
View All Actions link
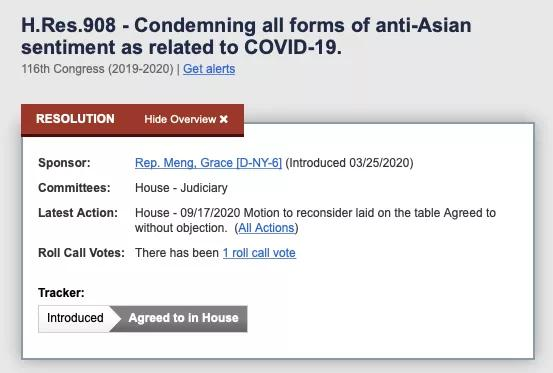pyautogui.click(x=266, y=228)
